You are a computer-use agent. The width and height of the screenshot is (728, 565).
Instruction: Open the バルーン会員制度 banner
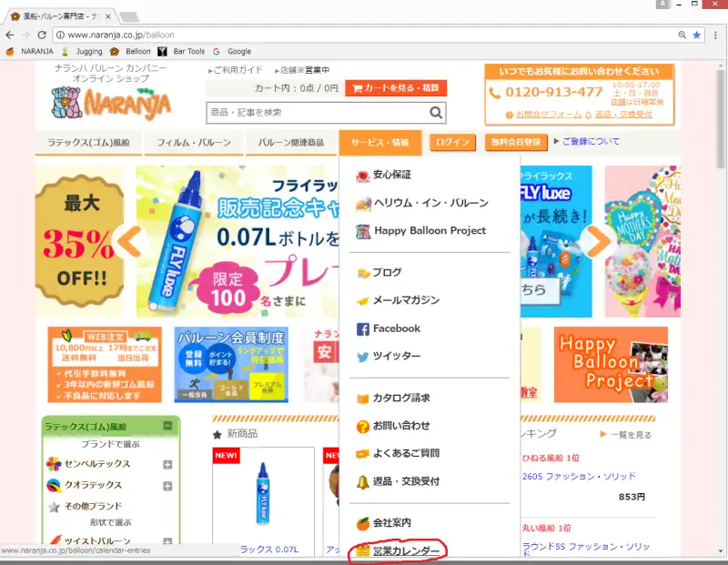click(x=231, y=365)
